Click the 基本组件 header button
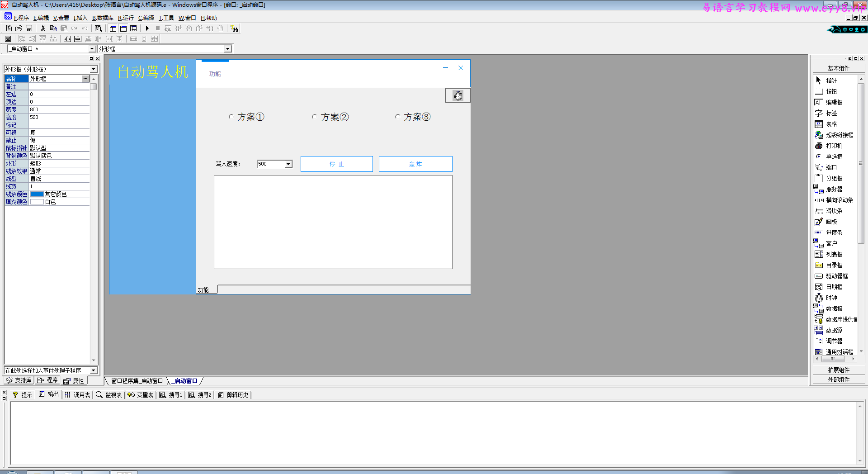Image resolution: width=868 pixels, height=474 pixels. [x=839, y=68]
